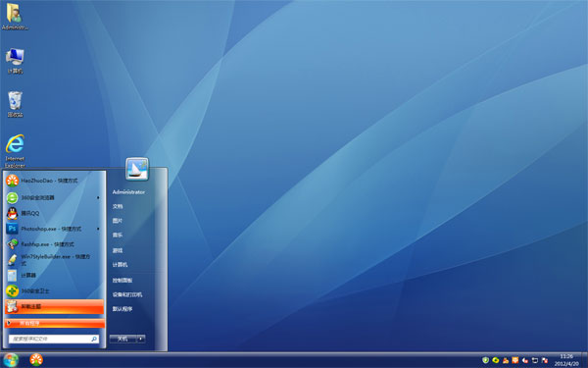Click the muted volume tray icon

click(x=525, y=360)
